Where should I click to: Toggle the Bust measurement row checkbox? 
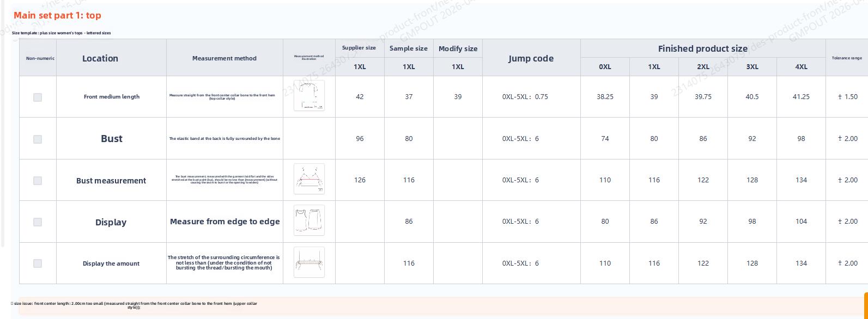38,181
